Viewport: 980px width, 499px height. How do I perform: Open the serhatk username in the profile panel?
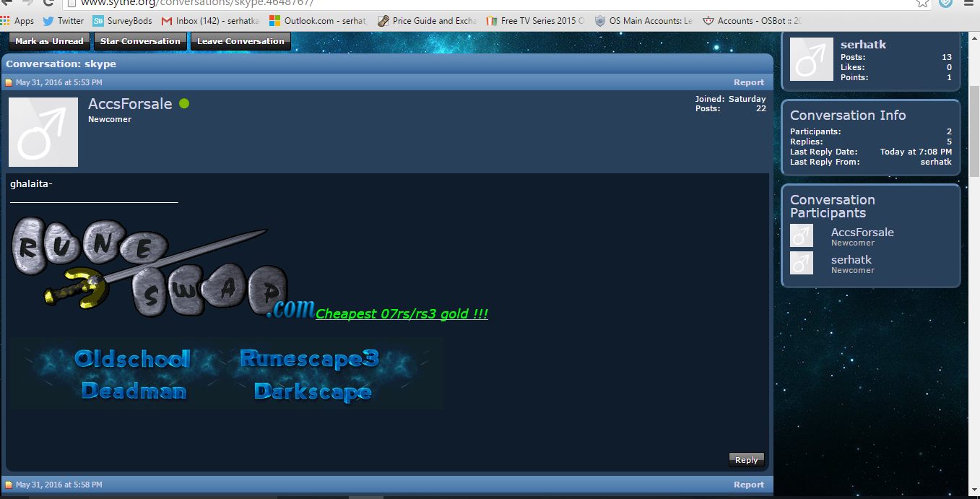(863, 45)
